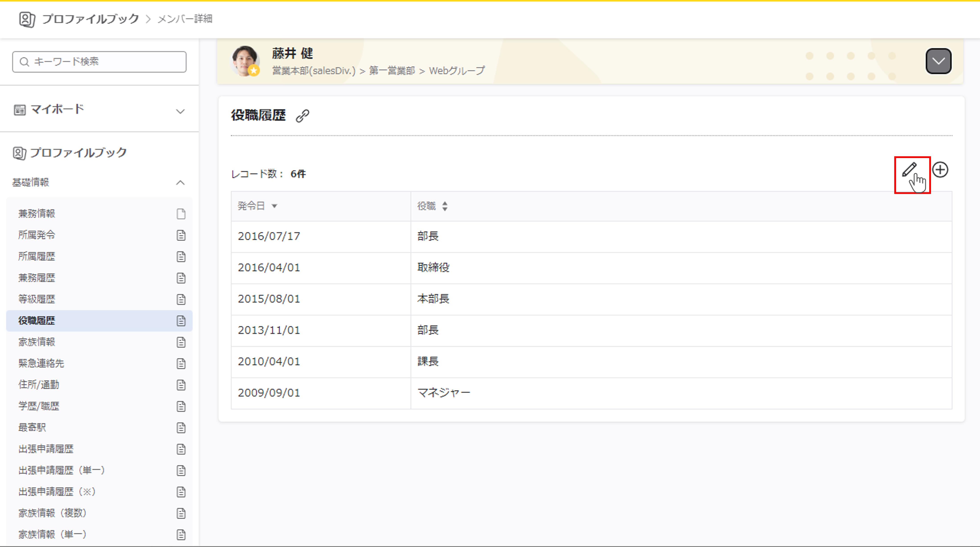Expand the マイボード section chevron
Image resolution: width=980 pixels, height=547 pixels.
pyautogui.click(x=180, y=111)
